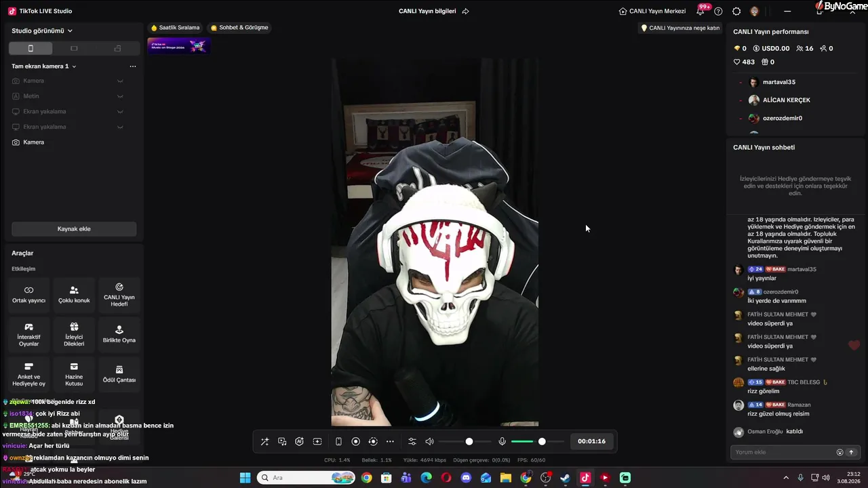Image resolution: width=868 pixels, height=488 pixels.
Task: Open Ödül Çantası tool
Action: click(x=119, y=375)
